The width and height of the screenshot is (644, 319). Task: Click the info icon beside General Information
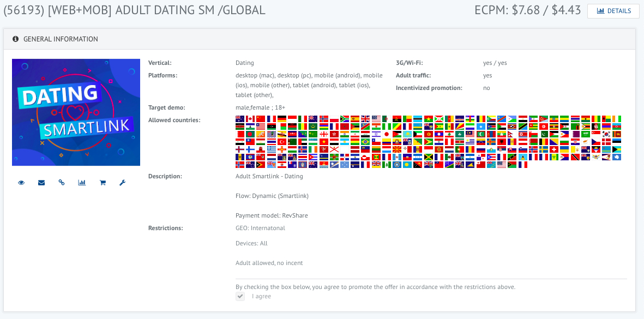tap(15, 39)
